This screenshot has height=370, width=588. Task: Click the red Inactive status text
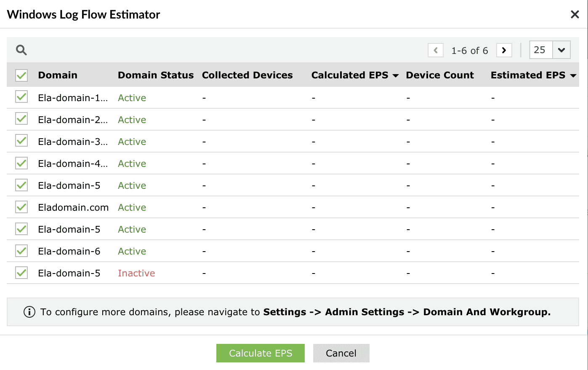pyautogui.click(x=136, y=273)
